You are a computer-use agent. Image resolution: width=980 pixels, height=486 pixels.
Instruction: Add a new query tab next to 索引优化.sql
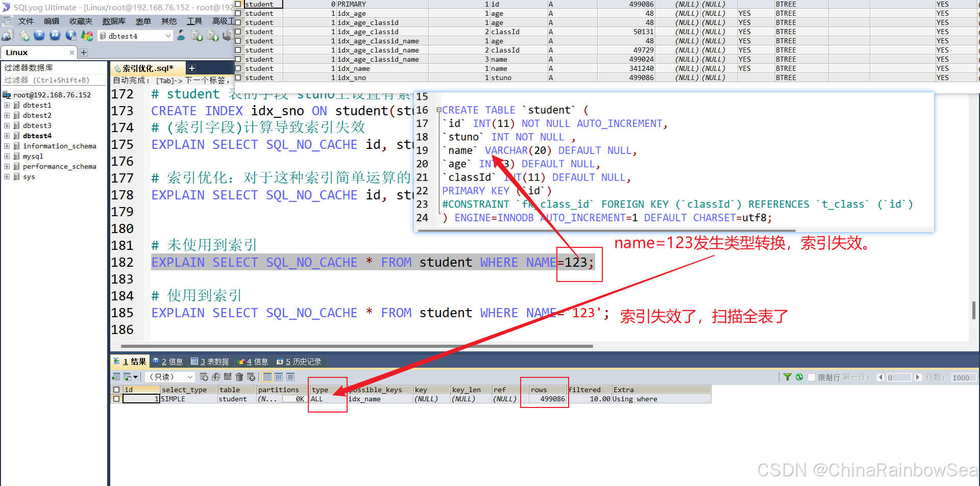click(192, 68)
